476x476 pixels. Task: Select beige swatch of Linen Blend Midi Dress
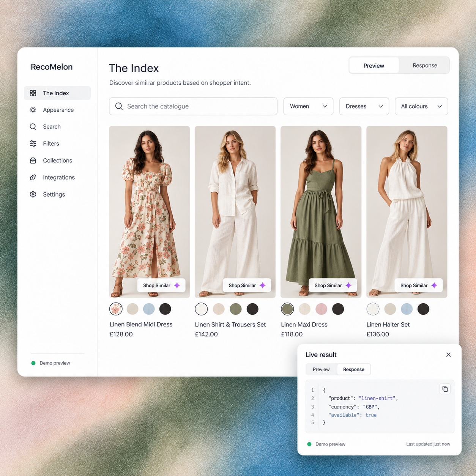pos(132,309)
